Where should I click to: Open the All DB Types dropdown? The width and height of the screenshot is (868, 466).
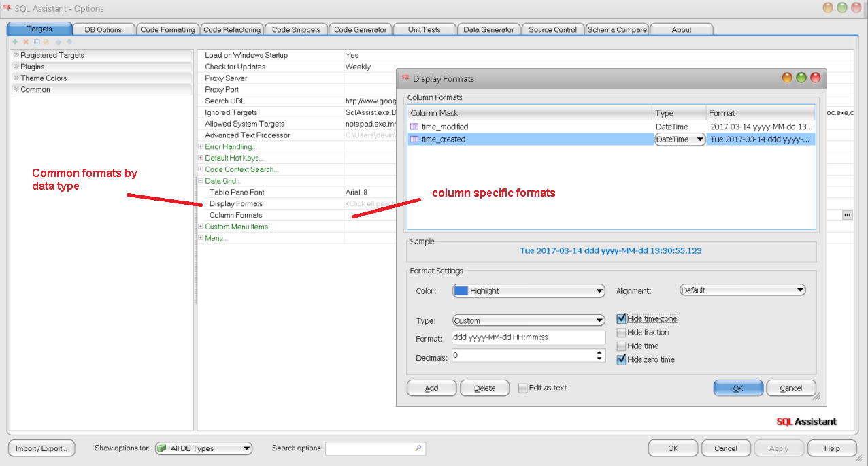[x=203, y=448]
